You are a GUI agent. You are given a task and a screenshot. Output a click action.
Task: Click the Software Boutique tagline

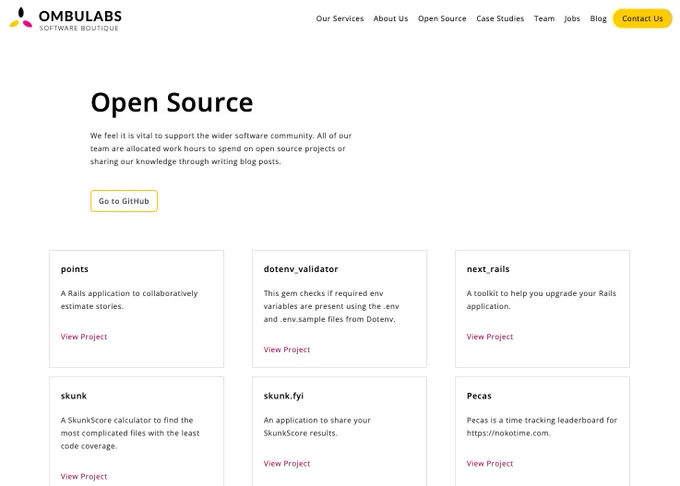(79, 28)
